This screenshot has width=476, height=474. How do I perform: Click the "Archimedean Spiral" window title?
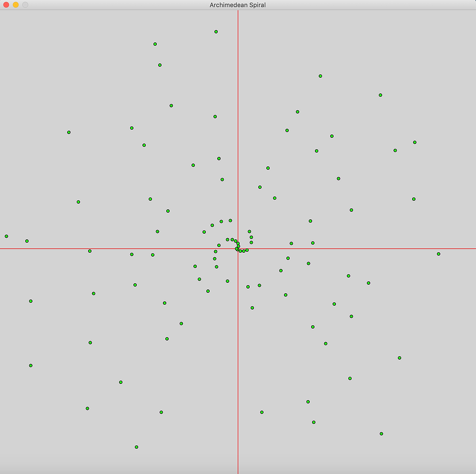click(238, 5)
